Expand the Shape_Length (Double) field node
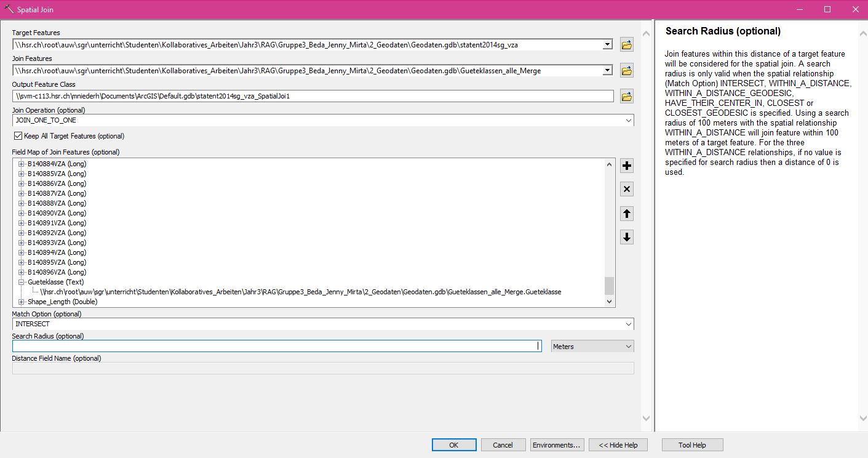 tap(22, 302)
